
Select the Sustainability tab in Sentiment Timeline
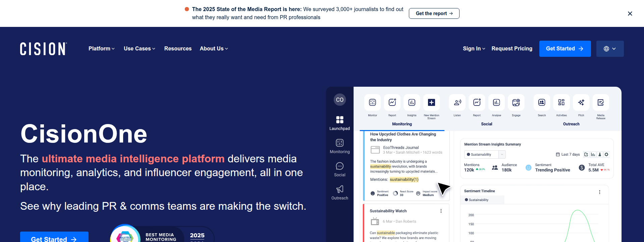click(x=482, y=200)
